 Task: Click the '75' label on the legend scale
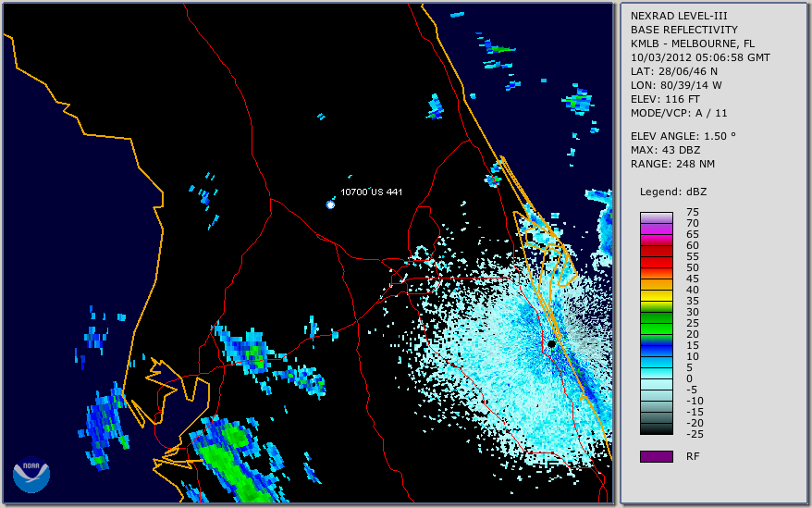click(693, 212)
